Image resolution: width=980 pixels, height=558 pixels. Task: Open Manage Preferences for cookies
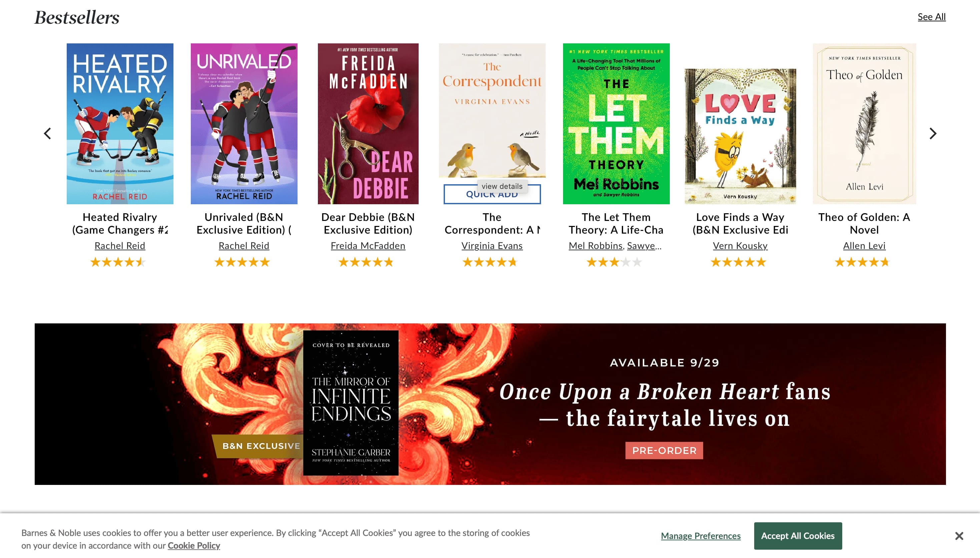700,536
